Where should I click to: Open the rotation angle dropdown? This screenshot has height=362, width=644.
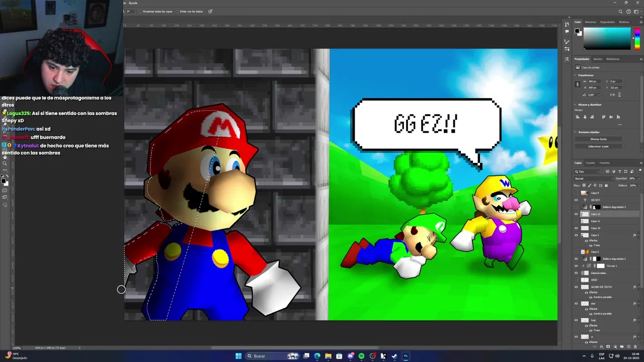pyautogui.click(x=599, y=95)
